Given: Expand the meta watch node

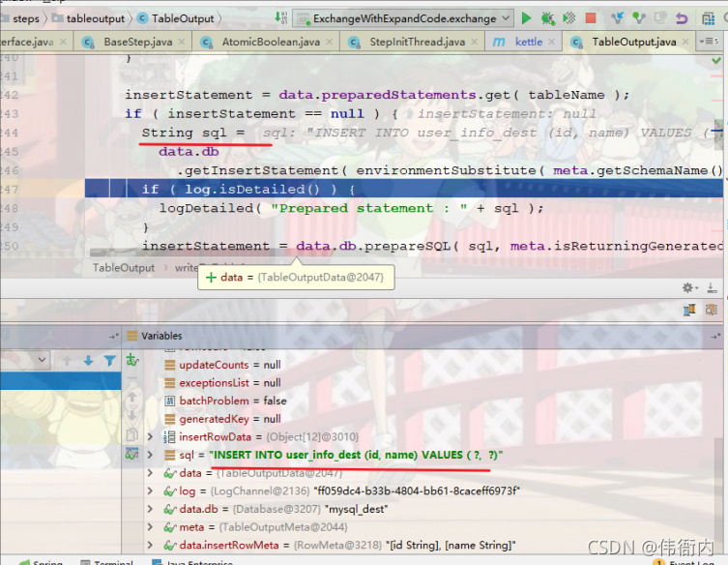Looking at the screenshot, I should [x=150, y=527].
